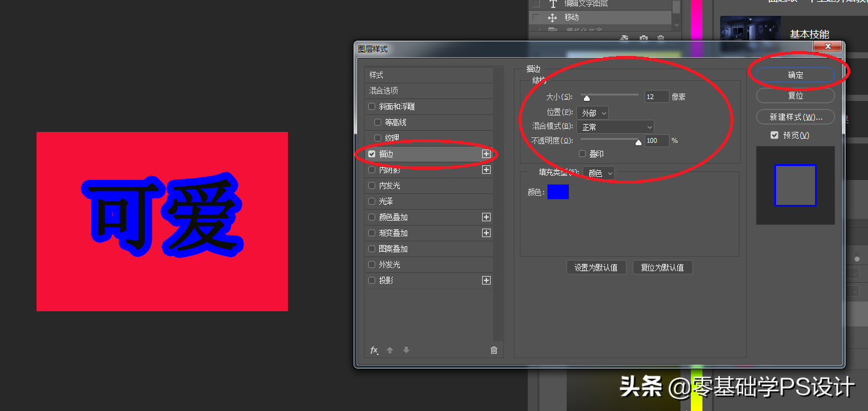Move selected effect up arrow
The height and width of the screenshot is (411, 868).
pos(390,350)
